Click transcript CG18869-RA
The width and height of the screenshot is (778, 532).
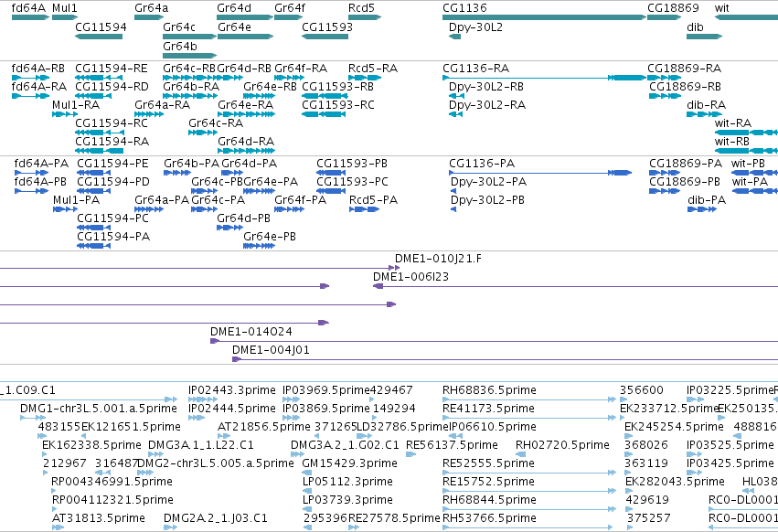point(684,68)
